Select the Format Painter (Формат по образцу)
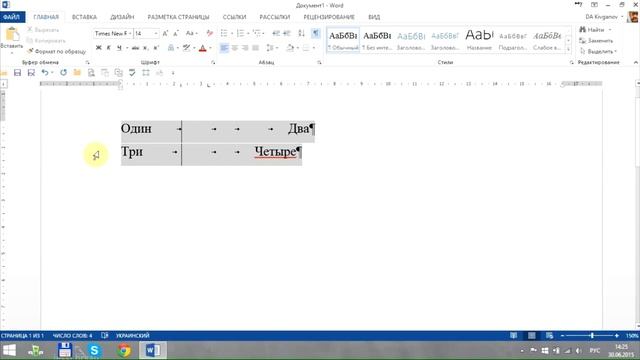Image resolution: width=640 pixels, height=360 pixels. pyautogui.click(x=56, y=51)
